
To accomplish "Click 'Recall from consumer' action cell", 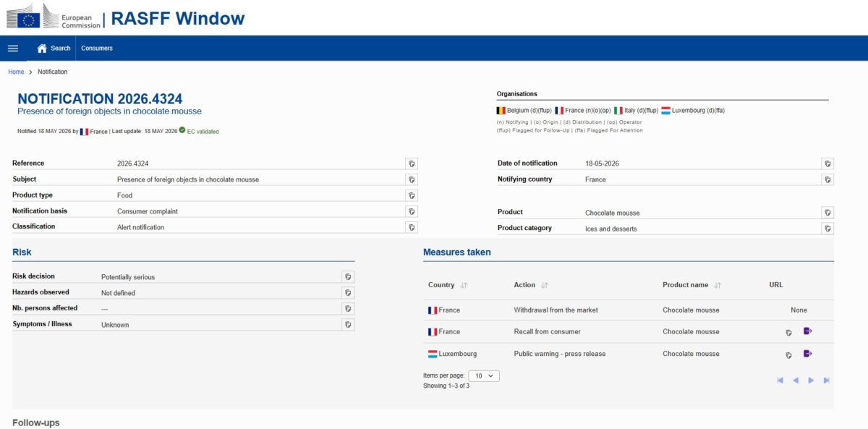I will 547,332.
